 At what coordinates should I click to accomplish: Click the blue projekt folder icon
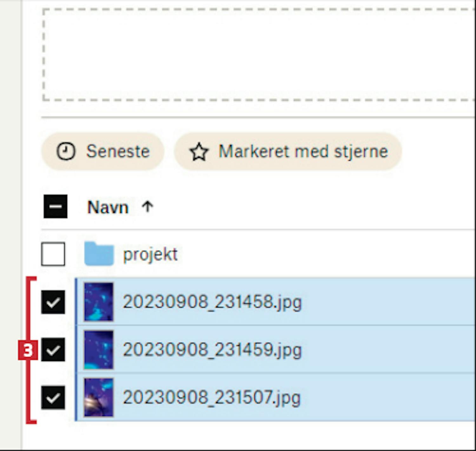(x=99, y=254)
